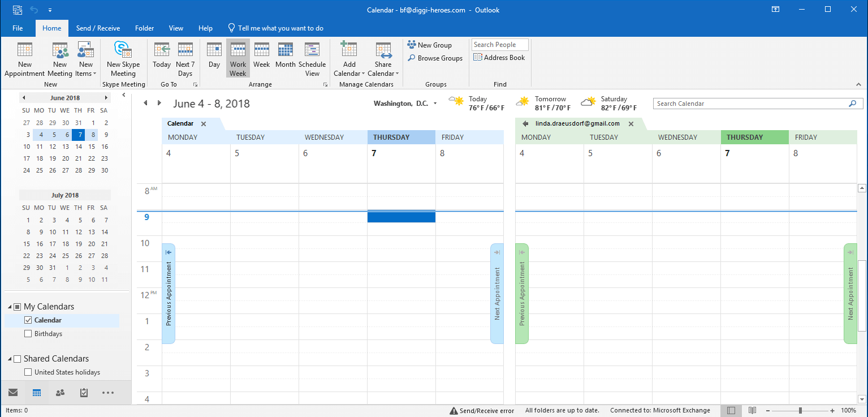Viewport: 868px width, 417px height.
Task: Click Browse Groups button
Action: (435, 58)
